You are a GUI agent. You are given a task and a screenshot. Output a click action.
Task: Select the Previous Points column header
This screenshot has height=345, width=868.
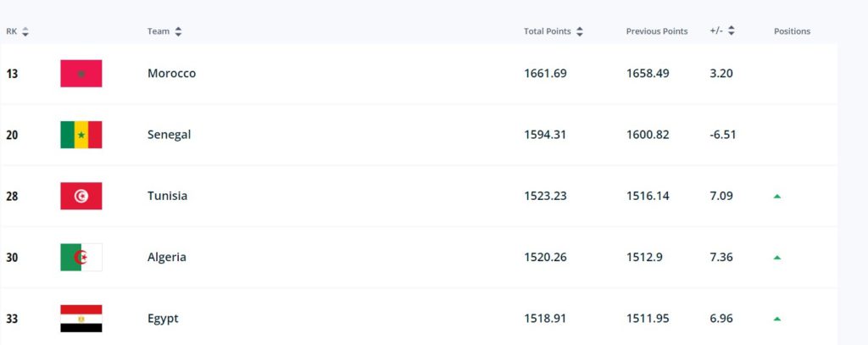[657, 31]
